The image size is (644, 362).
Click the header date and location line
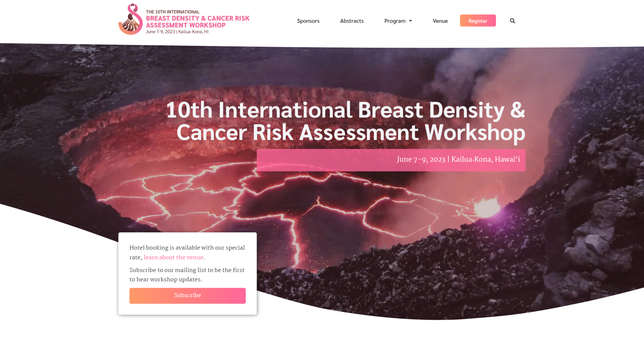click(177, 32)
